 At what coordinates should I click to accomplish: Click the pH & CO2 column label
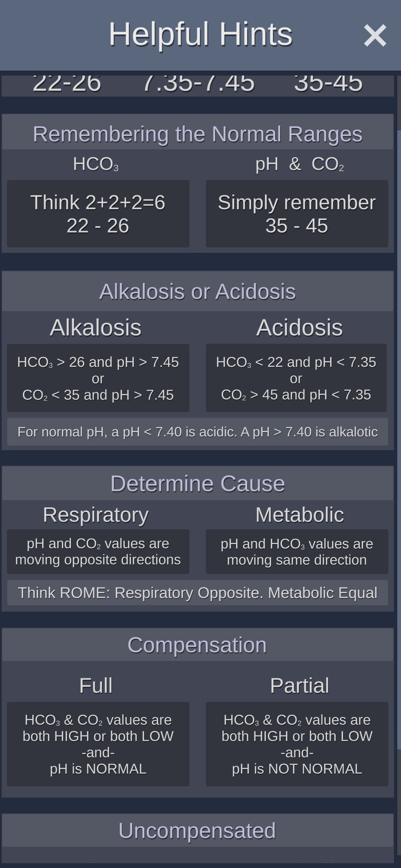point(300,164)
